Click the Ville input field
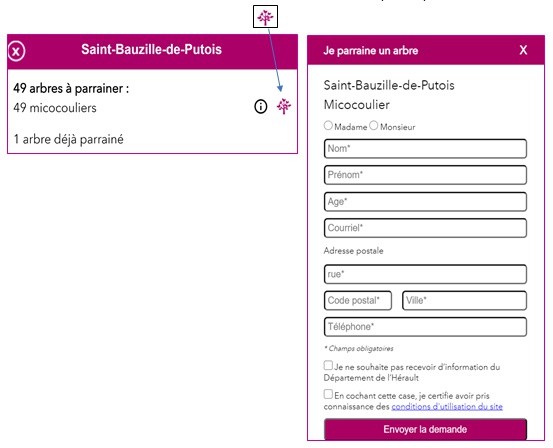553x448 pixels. pyautogui.click(x=464, y=301)
